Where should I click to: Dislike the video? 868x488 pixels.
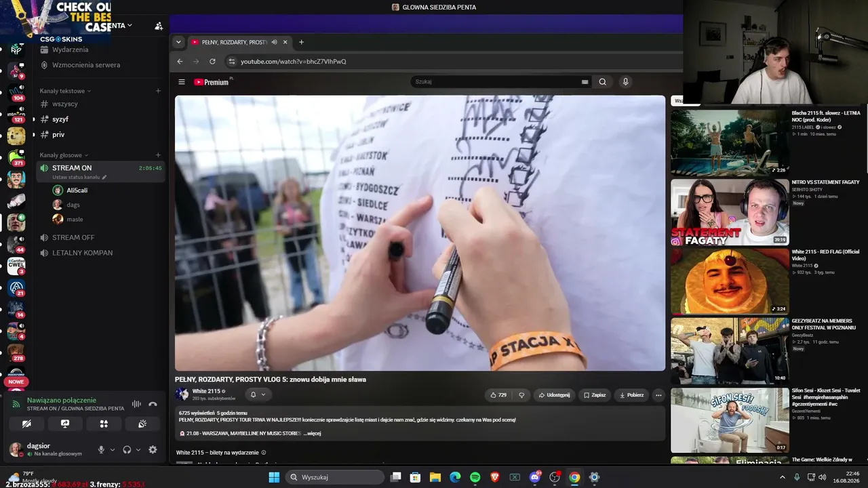(521, 394)
